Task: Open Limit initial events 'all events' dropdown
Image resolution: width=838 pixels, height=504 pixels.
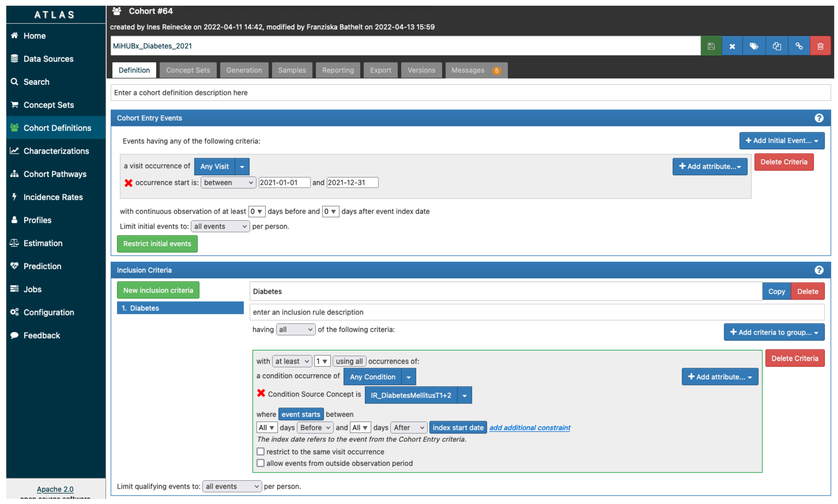Action: click(x=220, y=226)
